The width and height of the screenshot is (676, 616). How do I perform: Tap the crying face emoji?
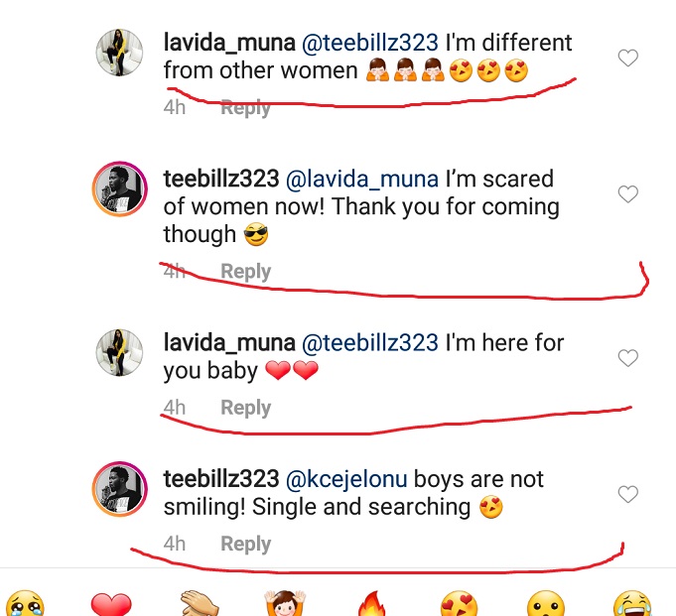pyautogui.click(x=24, y=602)
